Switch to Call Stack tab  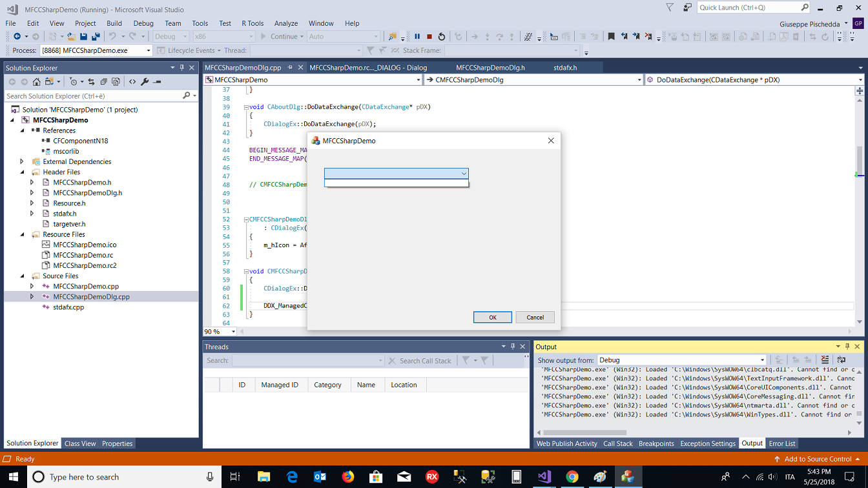[618, 443]
